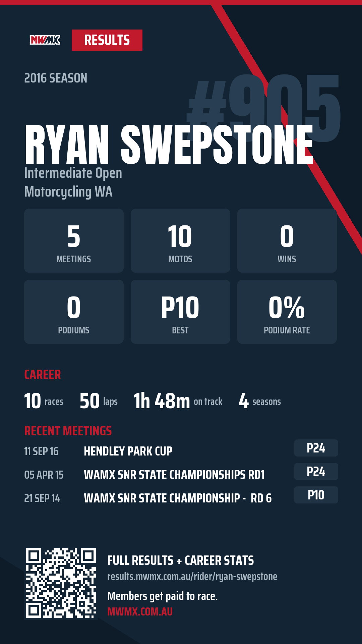Click the P24 badge for Hendley Park Cup
Image resolution: width=362 pixels, height=644 pixels.
tap(316, 448)
